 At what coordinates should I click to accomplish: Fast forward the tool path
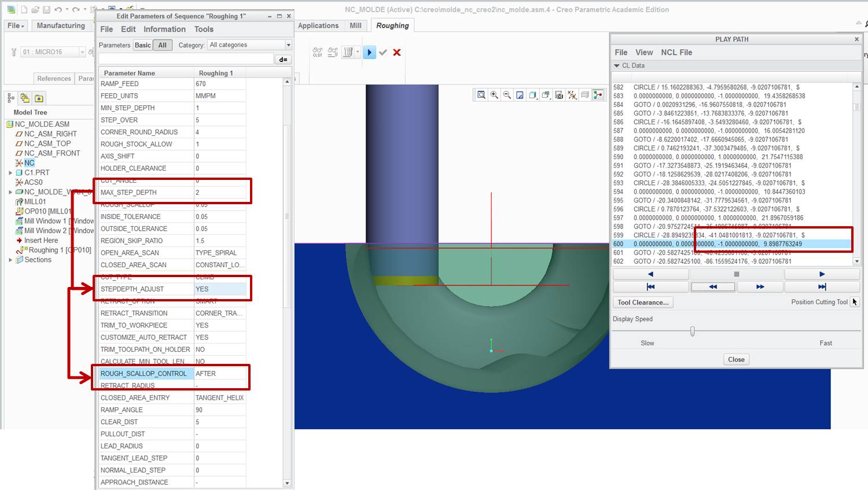760,286
